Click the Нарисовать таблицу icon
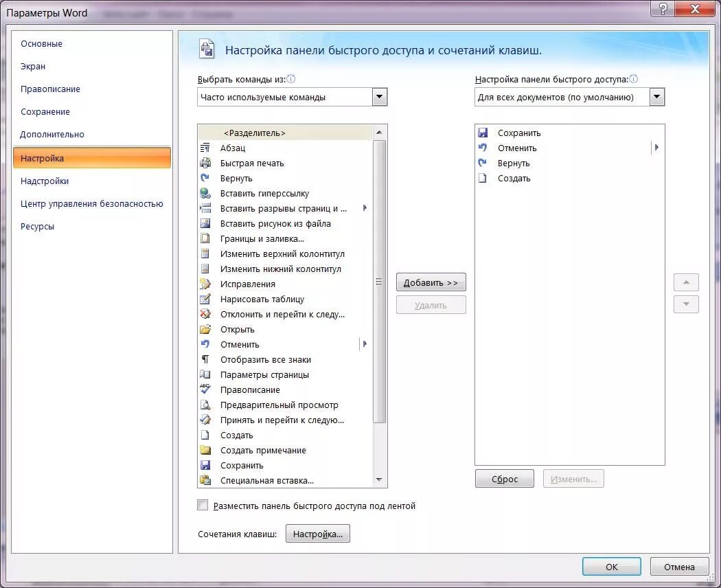 pos(205,299)
